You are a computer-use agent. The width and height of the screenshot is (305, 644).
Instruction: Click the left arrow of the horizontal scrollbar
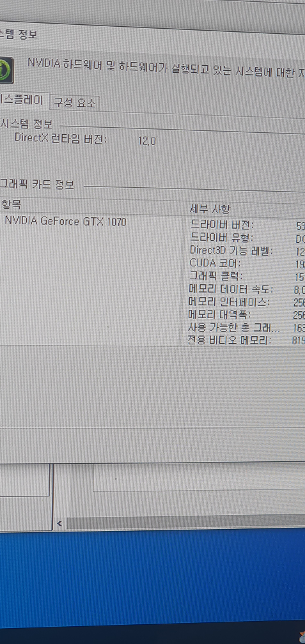59,523
